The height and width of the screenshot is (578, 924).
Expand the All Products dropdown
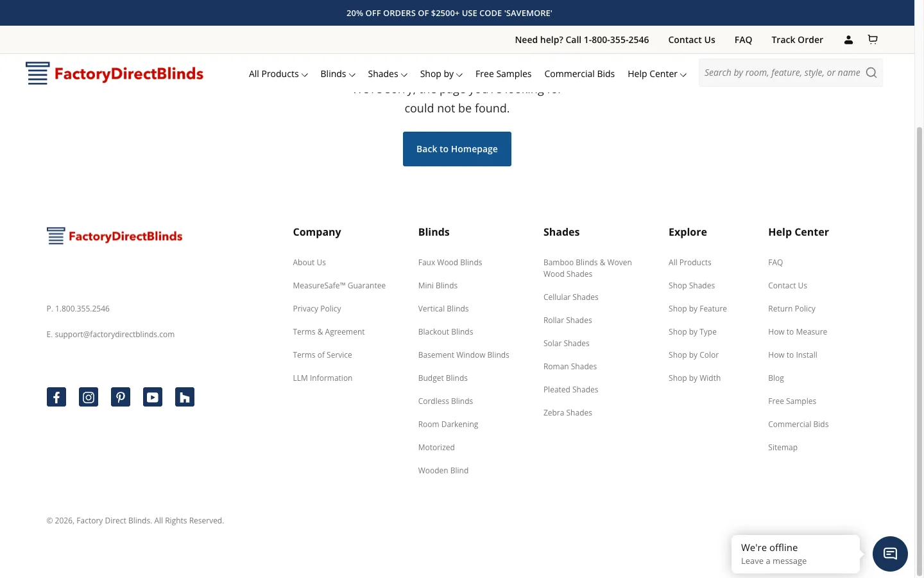pyautogui.click(x=278, y=74)
